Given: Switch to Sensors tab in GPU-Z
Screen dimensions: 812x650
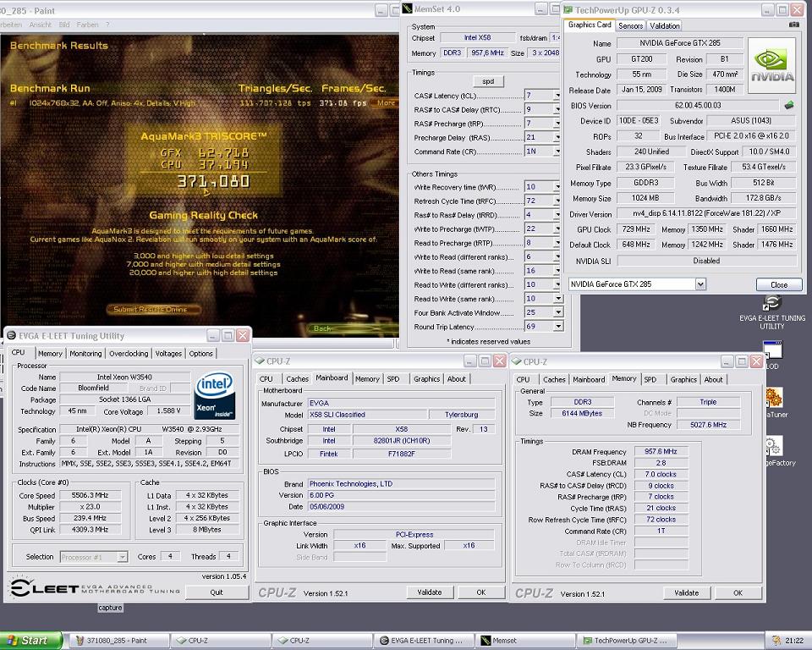Looking at the screenshot, I should (630, 26).
